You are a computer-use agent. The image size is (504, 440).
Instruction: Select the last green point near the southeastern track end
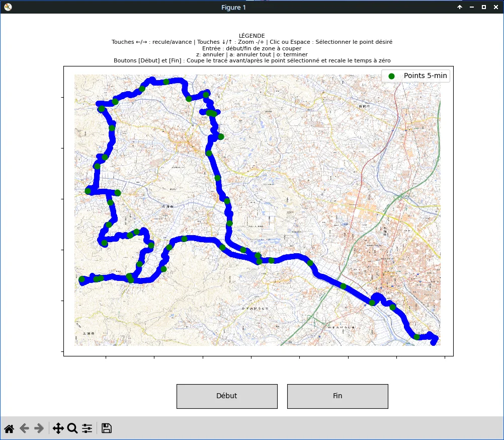[416, 337]
